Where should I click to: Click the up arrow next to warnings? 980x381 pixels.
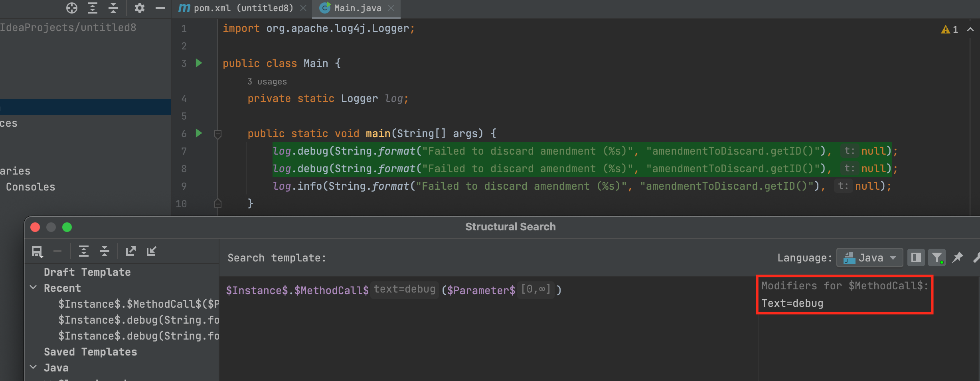pos(970,29)
